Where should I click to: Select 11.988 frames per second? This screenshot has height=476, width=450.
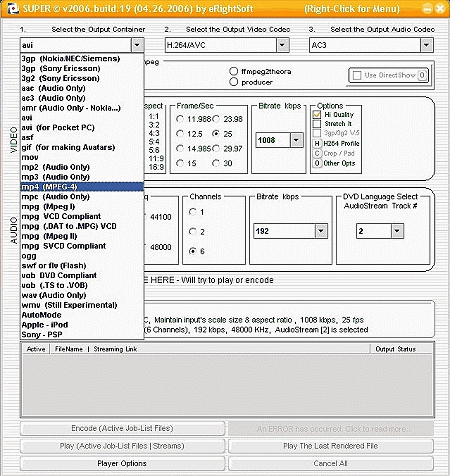coord(180,119)
